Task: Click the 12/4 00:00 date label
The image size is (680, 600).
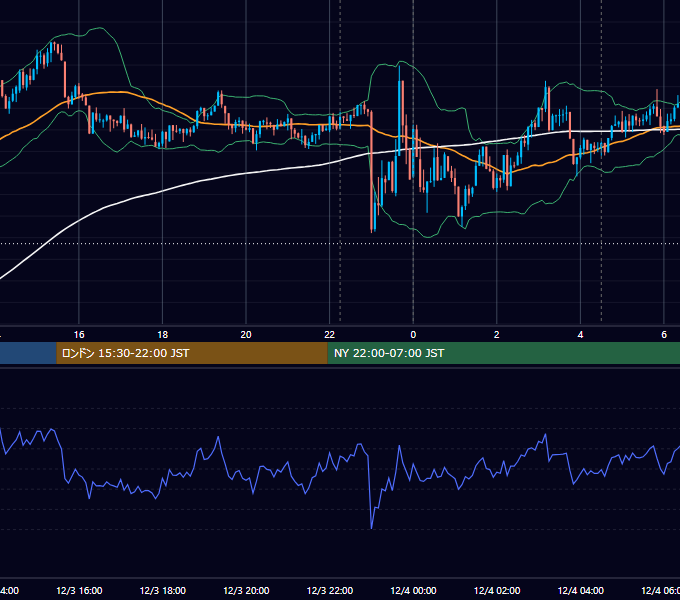Action: 413,590
